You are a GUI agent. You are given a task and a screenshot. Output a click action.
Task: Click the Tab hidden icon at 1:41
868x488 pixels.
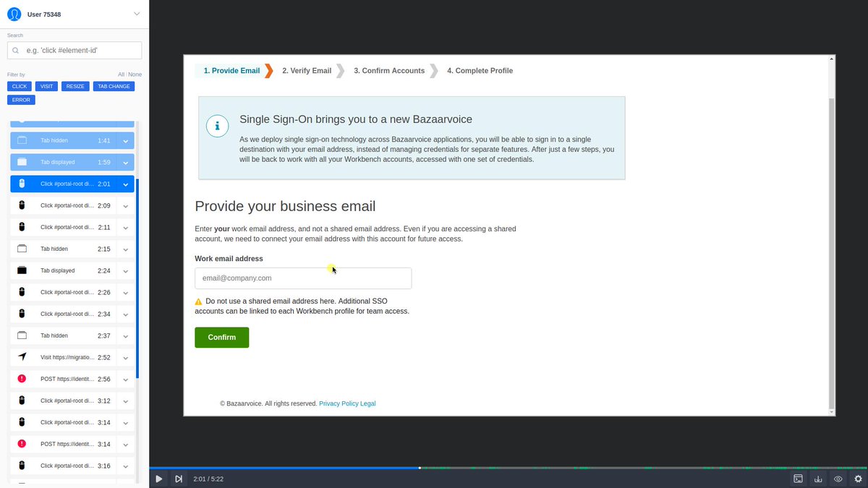pos(22,140)
